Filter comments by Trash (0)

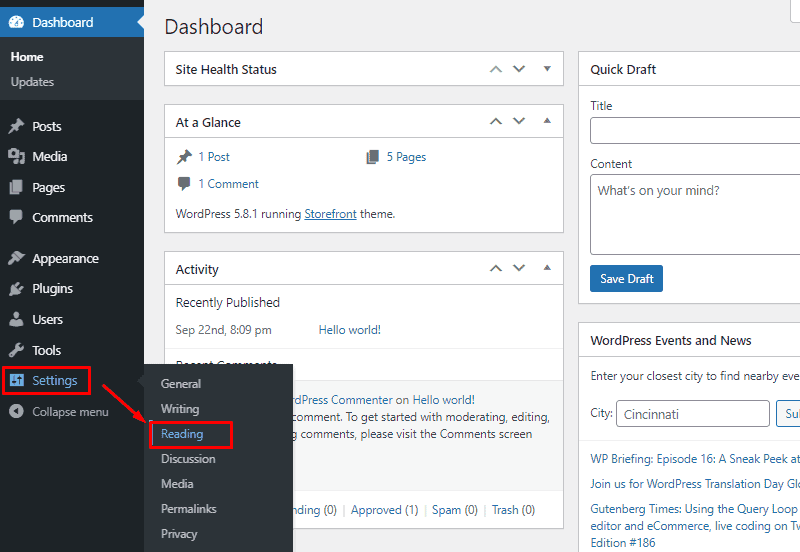pyautogui.click(x=513, y=510)
